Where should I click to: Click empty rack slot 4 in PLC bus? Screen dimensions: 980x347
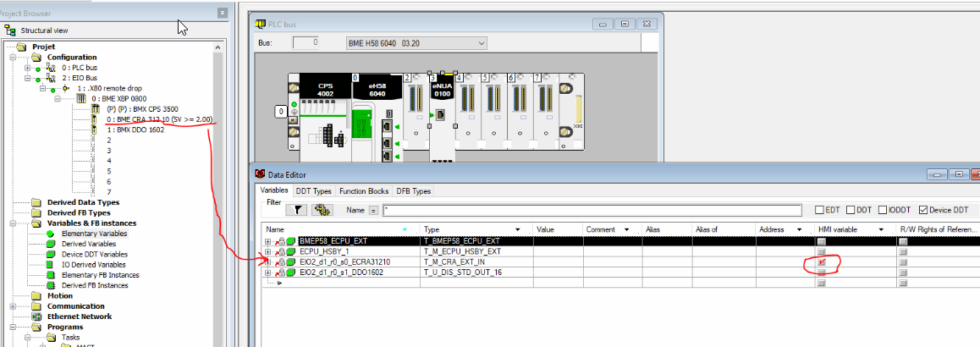(467, 113)
